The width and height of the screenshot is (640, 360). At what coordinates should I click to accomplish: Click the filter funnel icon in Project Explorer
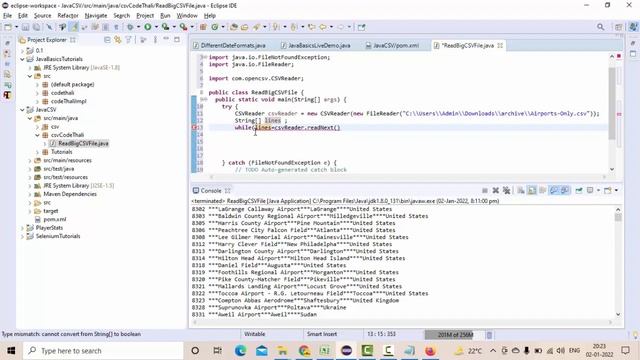pos(129,40)
